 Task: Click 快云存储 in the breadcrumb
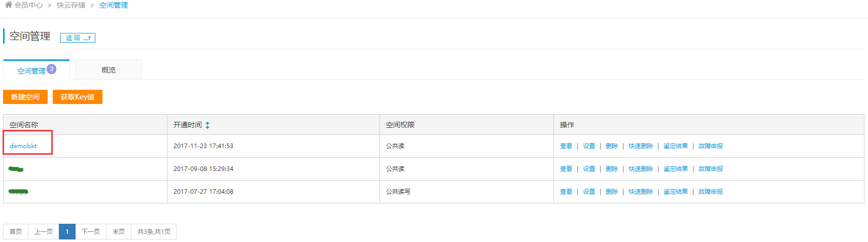(71, 5)
